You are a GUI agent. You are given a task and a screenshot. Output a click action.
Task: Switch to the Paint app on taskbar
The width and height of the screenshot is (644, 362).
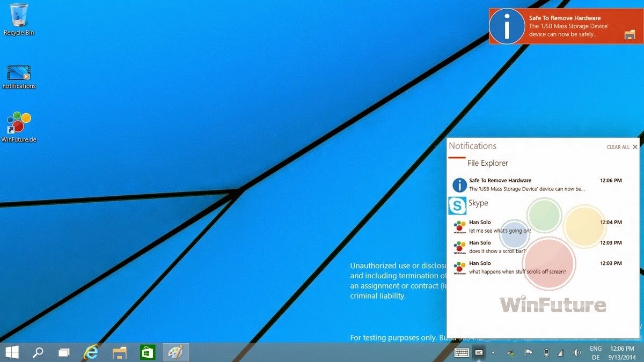[x=175, y=352]
